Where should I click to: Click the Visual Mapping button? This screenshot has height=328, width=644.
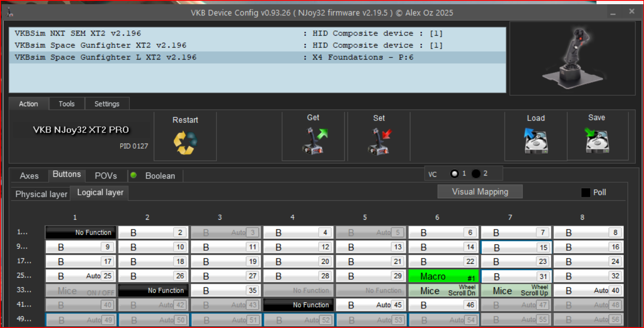(x=480, y=192)
